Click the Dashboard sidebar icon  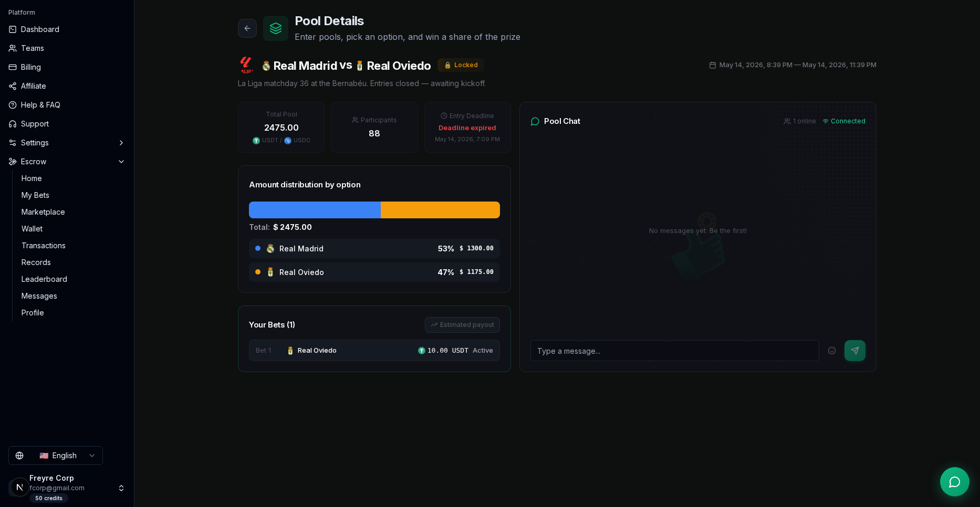pos(13,29)
